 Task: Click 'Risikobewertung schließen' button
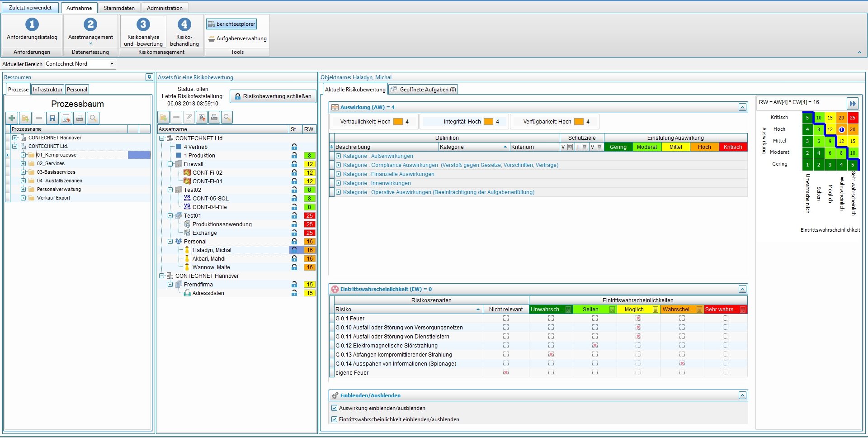click(273, 96)
